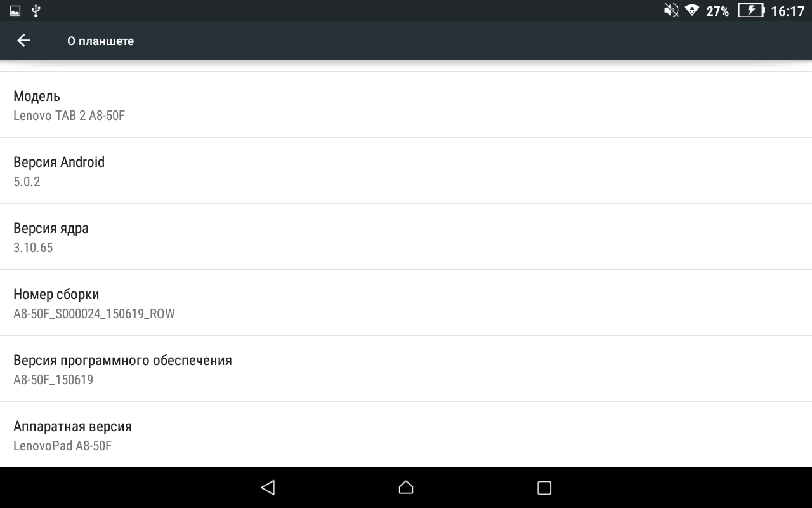The width and height of the screenshot is (812, 508).
Task: Select Версия программного обеспечения entry
Action: click(x=406, y=369)
